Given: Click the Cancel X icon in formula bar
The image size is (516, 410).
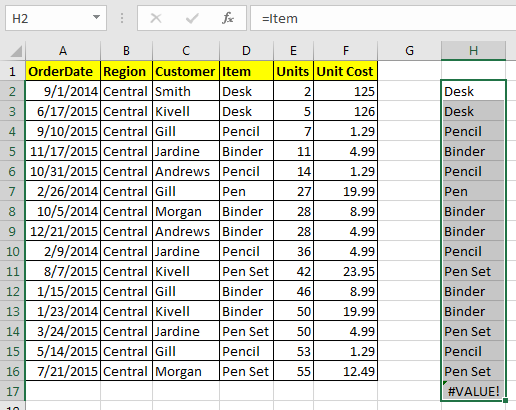Looking at the screenshot, I should [156, 18].
